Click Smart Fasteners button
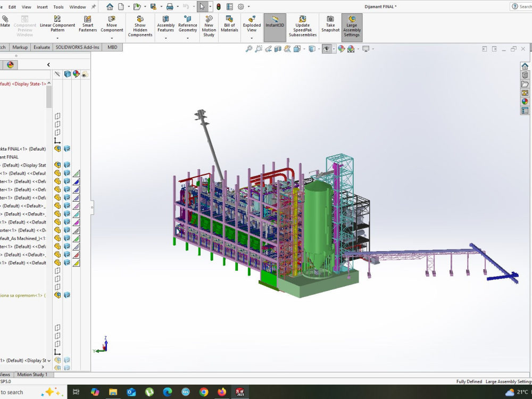The width and height of the screenshot is (532, 399). (x=88, y=24)
